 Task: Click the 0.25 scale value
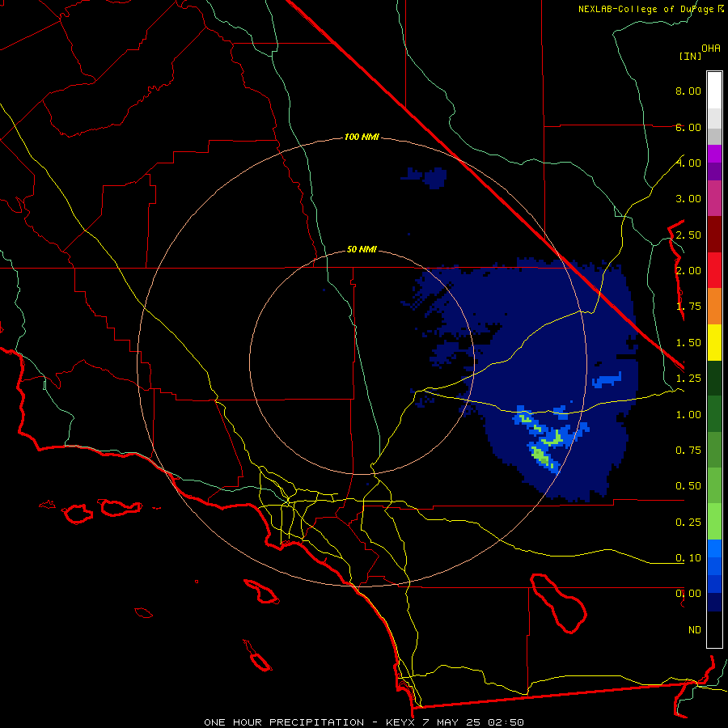[x=688, y=523]
